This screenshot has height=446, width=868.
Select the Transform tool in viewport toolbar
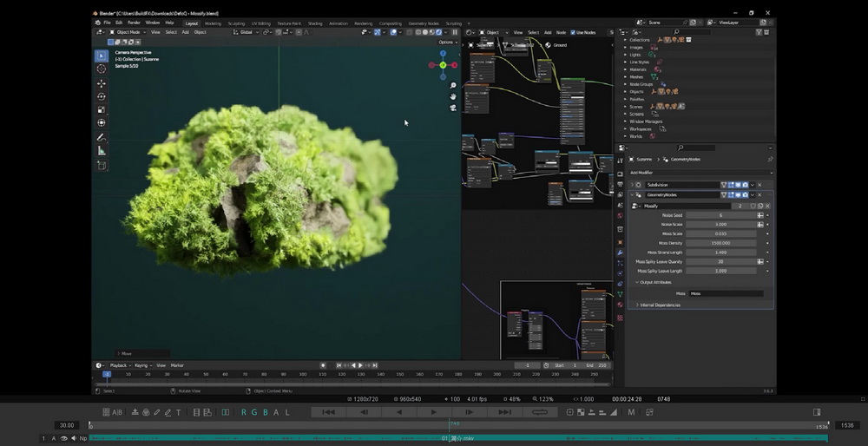102,123
